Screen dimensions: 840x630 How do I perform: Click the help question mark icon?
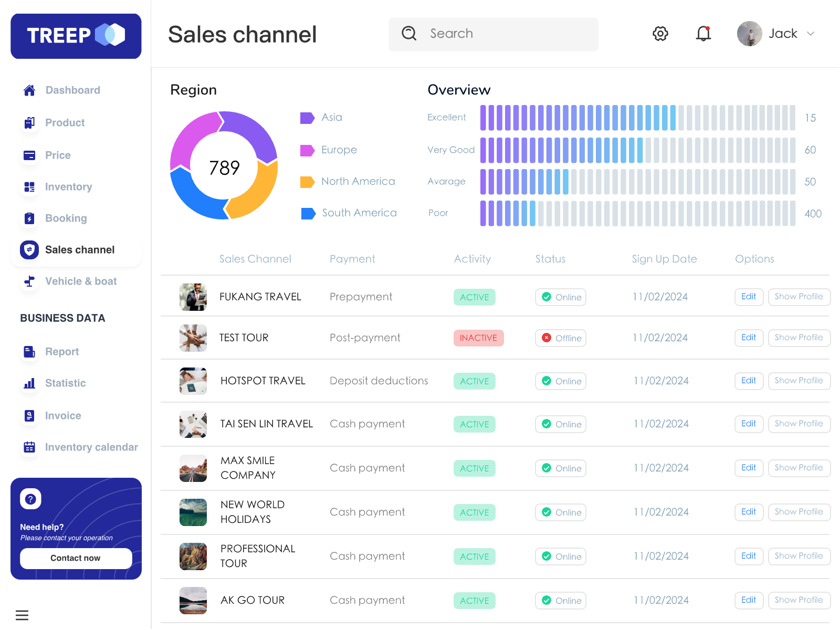(x=30, y=499)
